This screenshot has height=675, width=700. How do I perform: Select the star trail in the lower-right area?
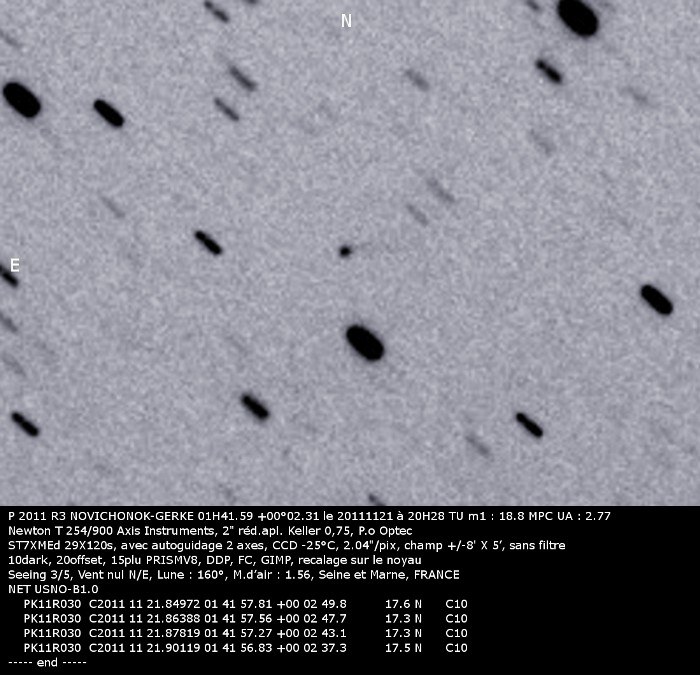coord(529,425)
